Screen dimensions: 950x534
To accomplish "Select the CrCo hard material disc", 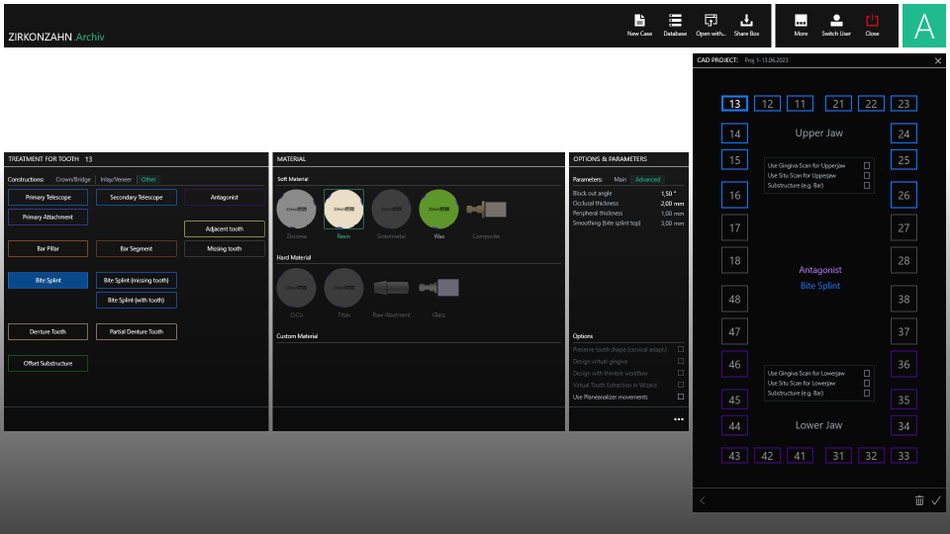I will coord(296,288).
